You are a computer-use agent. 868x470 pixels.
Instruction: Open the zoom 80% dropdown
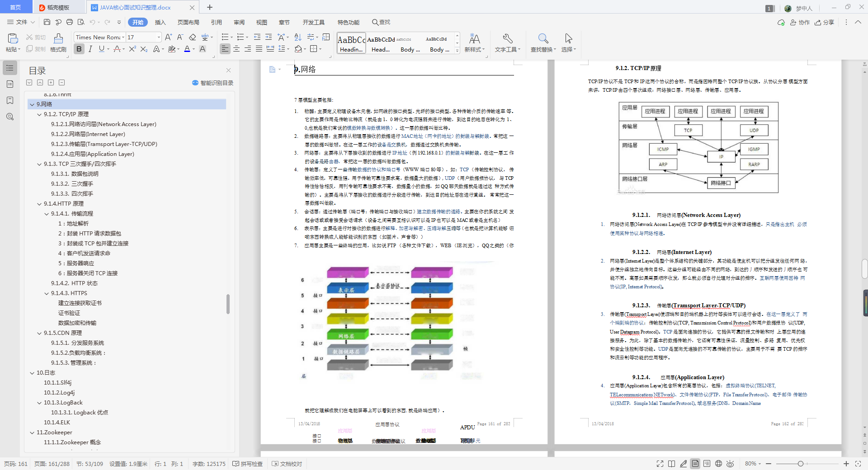click(753, 464)
